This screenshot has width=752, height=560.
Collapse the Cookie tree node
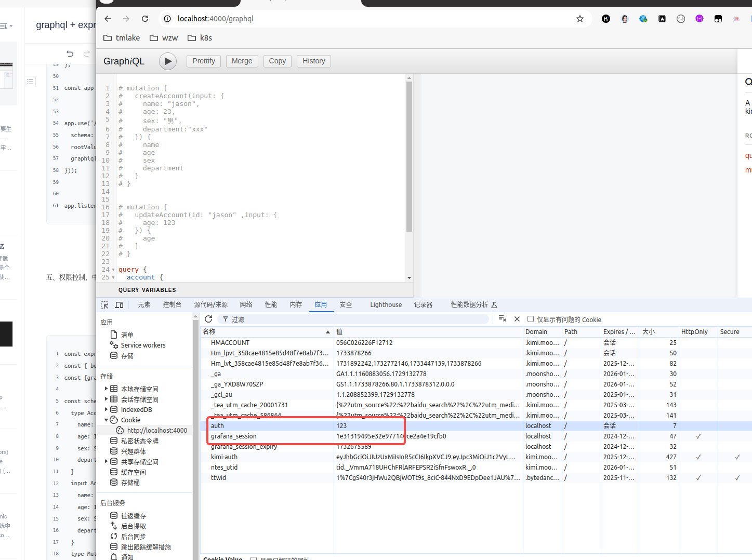coord(107,420)
